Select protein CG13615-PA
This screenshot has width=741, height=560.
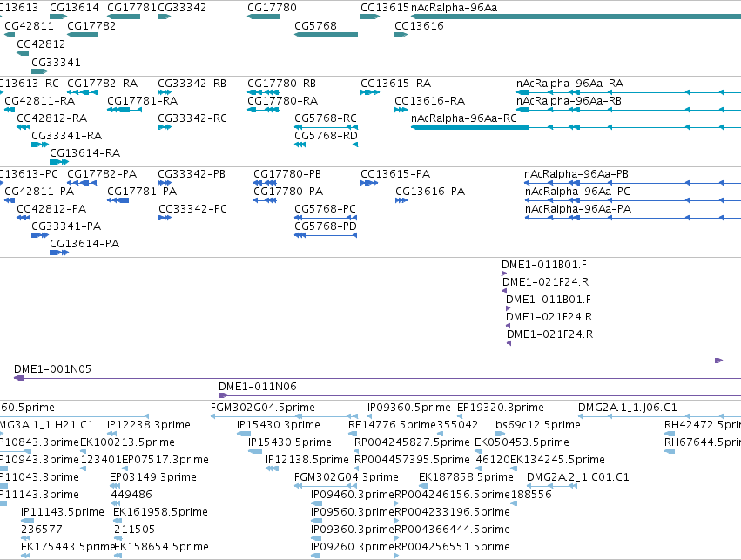395,174
